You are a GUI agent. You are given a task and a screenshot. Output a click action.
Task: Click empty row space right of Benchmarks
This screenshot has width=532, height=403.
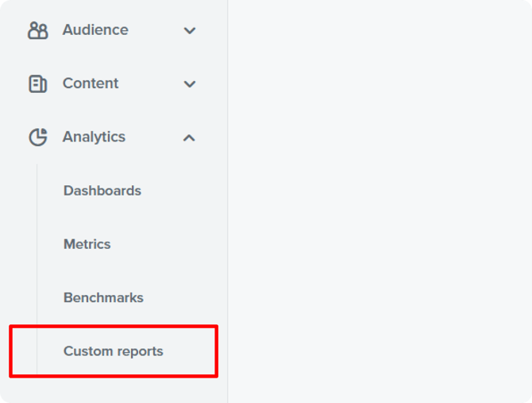[x=187, y=297]
